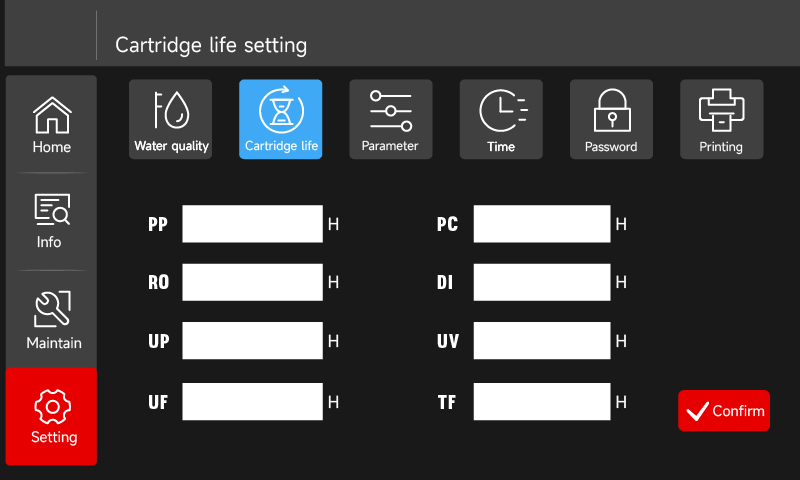Open the Maintain wrench section
The height and width of the screenshot is (480, 800).
pos(52,320)
